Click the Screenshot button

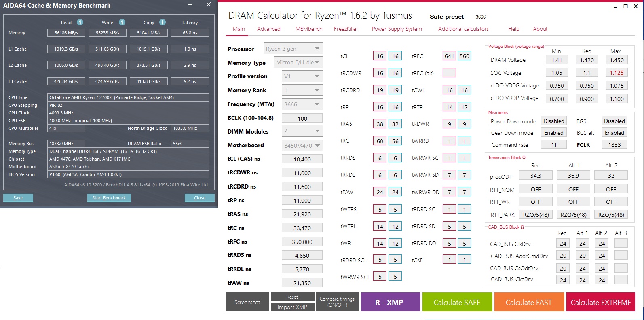tap(247, 302)
